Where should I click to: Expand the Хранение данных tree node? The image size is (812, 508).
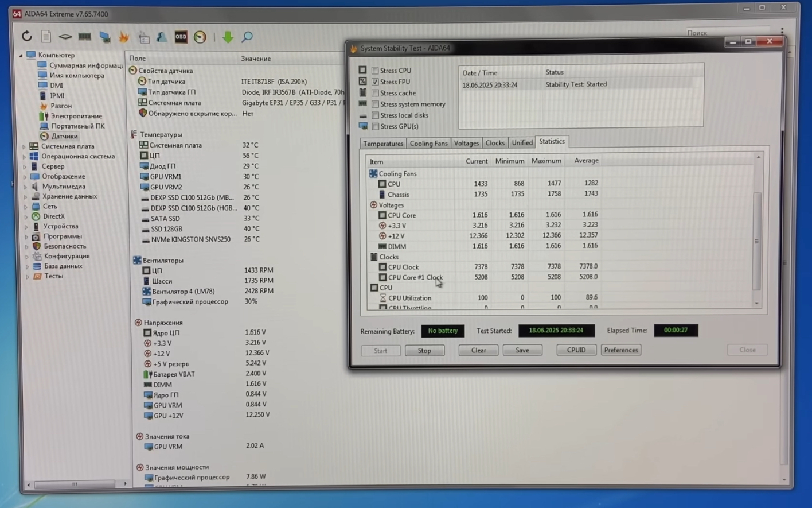tap(25, 197)
